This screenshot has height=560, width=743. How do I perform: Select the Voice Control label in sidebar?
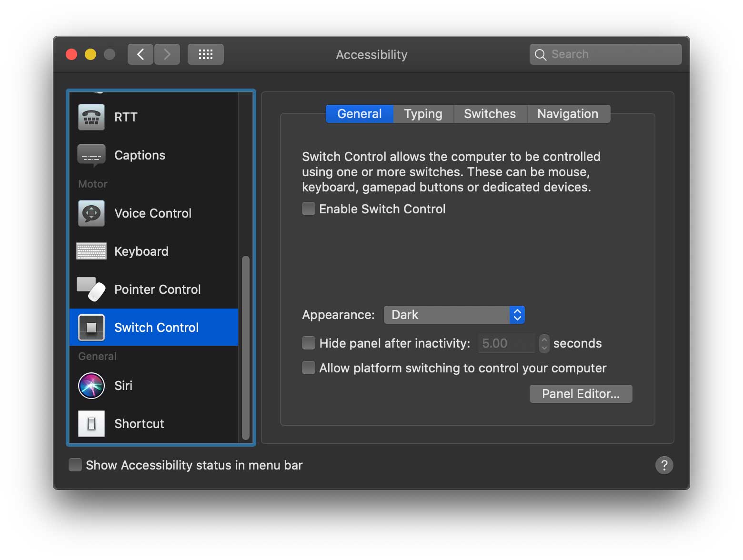[153, 213]
